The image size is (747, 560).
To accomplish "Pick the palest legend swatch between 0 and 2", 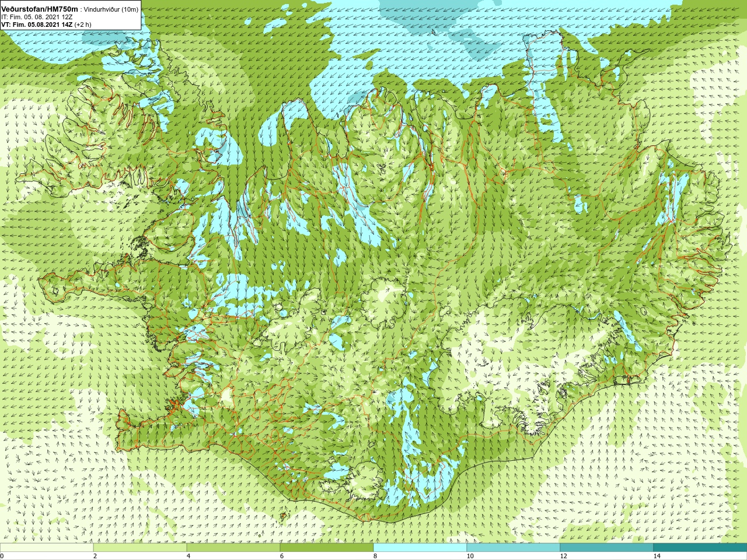I will pos(47,548).
